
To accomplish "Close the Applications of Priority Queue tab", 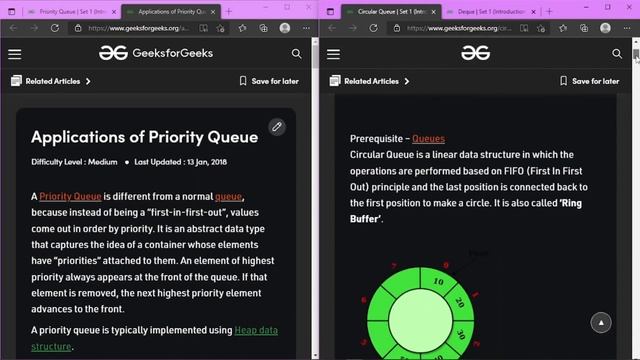I will pyautogui.click(x=213, y=12).
